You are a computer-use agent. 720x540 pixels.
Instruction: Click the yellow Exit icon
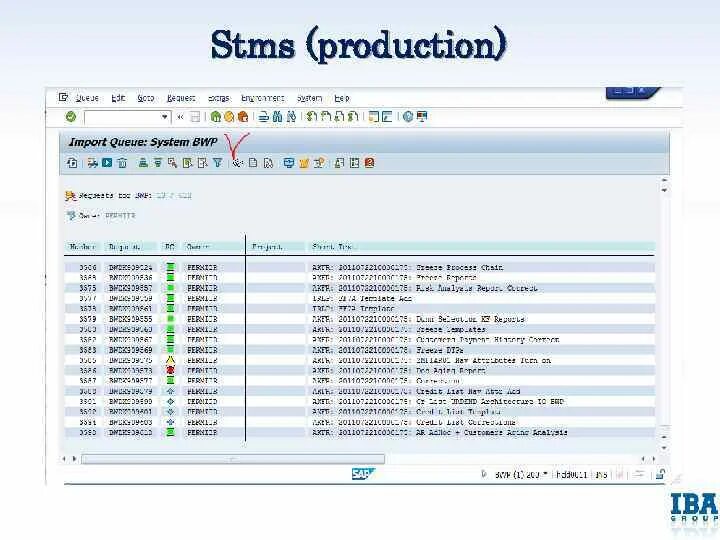point(229,117)
